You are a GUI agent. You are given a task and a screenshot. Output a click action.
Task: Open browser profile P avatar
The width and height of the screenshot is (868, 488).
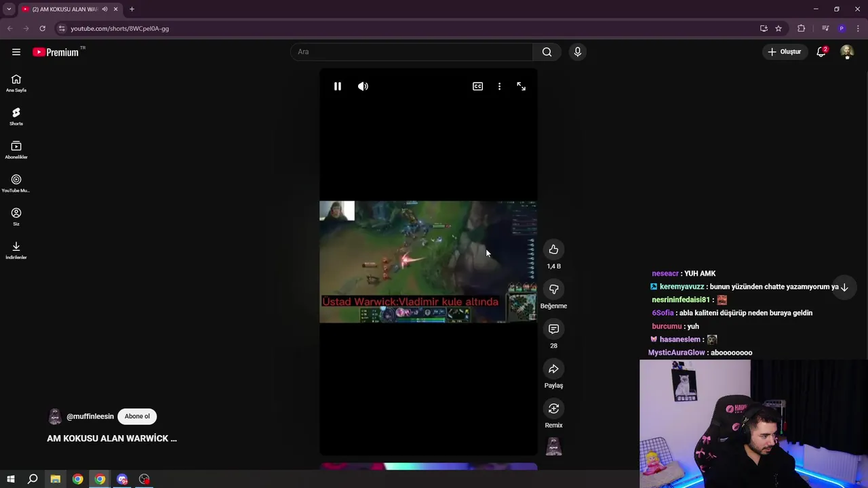[x=842, y=28]
